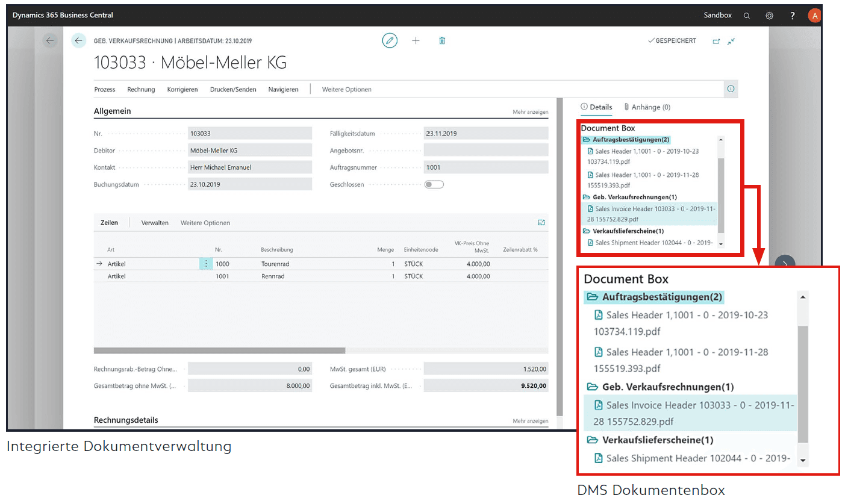Viewport: 848px width, 504px height.
Task: Click MwSt. gesamt value 1.520,00
Action: 486,369
